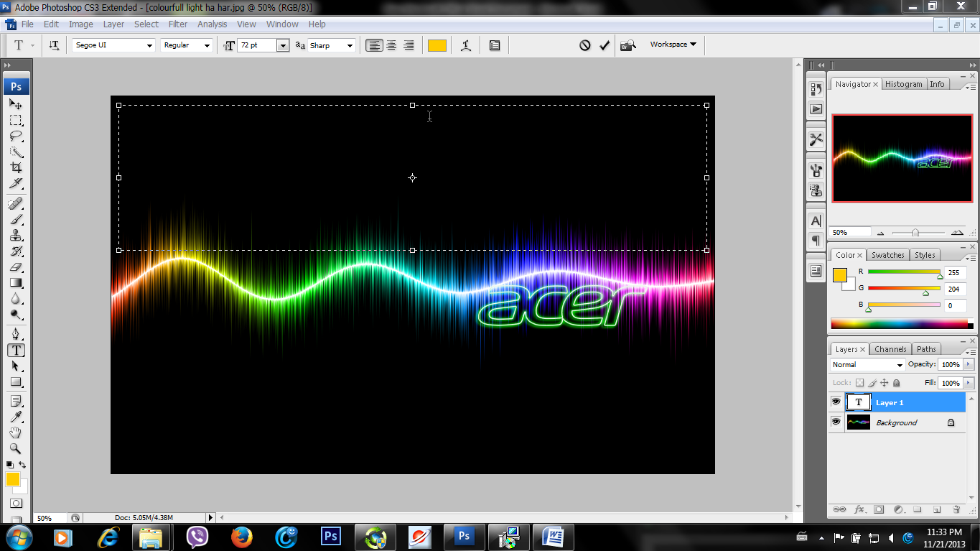
Task: Click foreground color swatch in toolbox
Action: point(13,479)
